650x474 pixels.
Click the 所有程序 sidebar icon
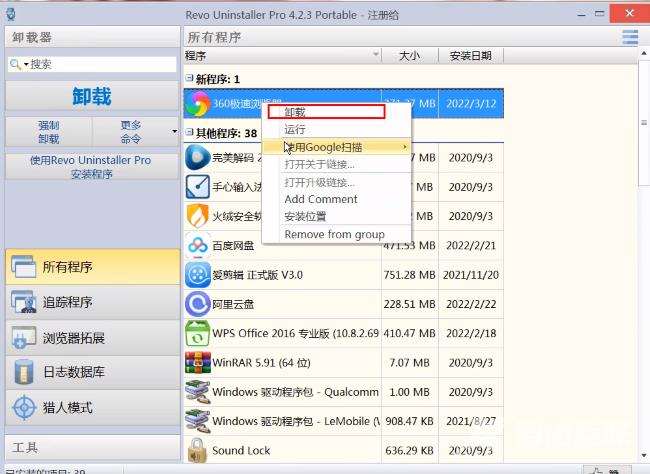point(24,267)
